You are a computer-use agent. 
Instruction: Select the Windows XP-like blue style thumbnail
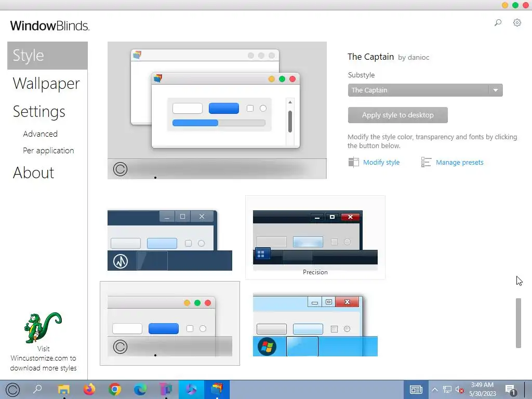315,325
